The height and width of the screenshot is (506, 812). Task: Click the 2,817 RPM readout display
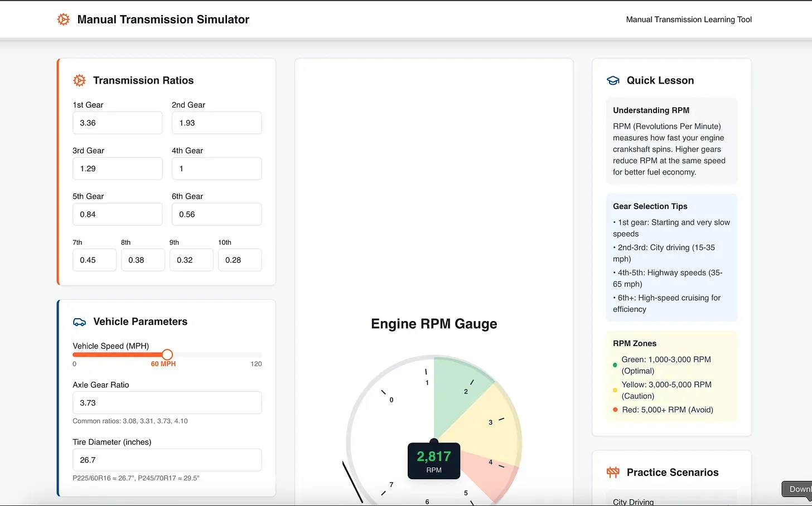click(x=434, y=461)
